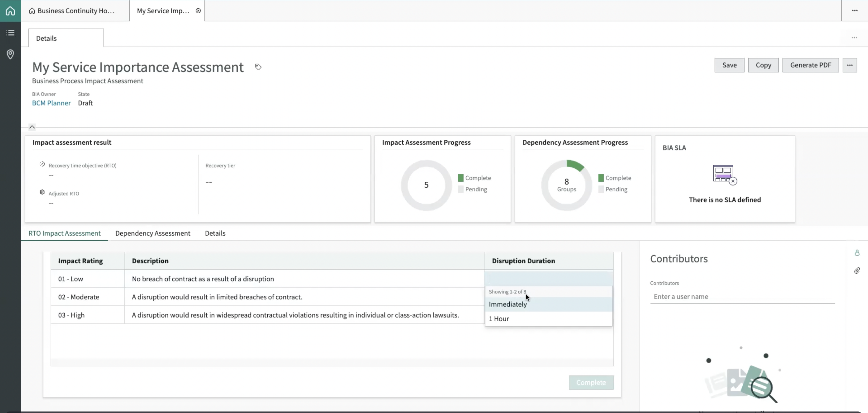Image resolution: width=868 pixels, height=413 pixels.
Task: Open the BCM Planner owner link
Action: click(51, 103)
